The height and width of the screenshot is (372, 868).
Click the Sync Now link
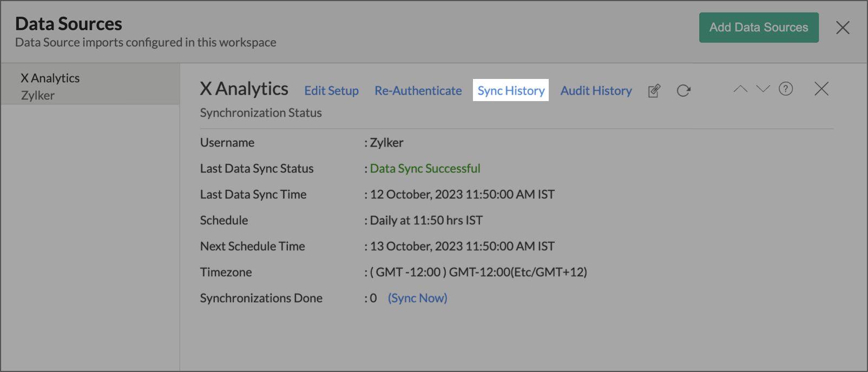(x=417, y=298)
